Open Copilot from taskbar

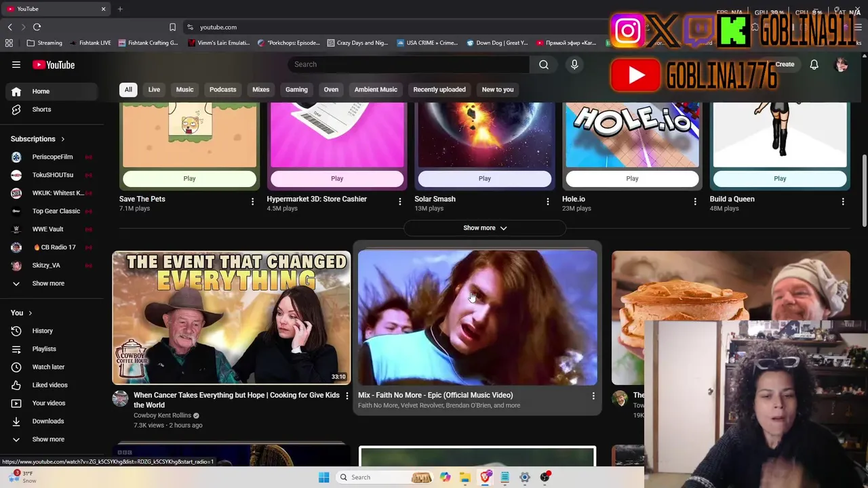[445, 477]
